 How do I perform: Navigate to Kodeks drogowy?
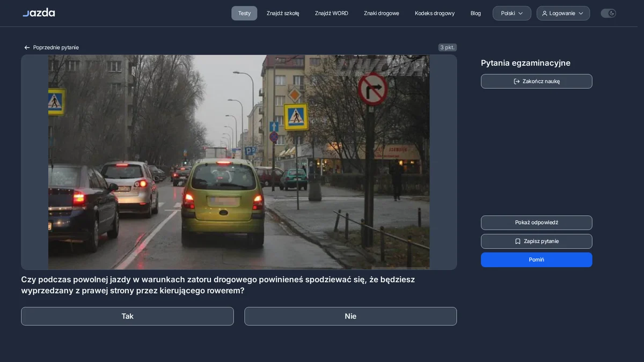[x=435, y=13]
